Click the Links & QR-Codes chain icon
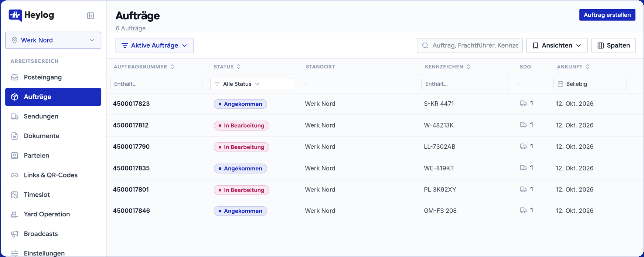Screen dimensions: 644x257 tap(14, 175)
